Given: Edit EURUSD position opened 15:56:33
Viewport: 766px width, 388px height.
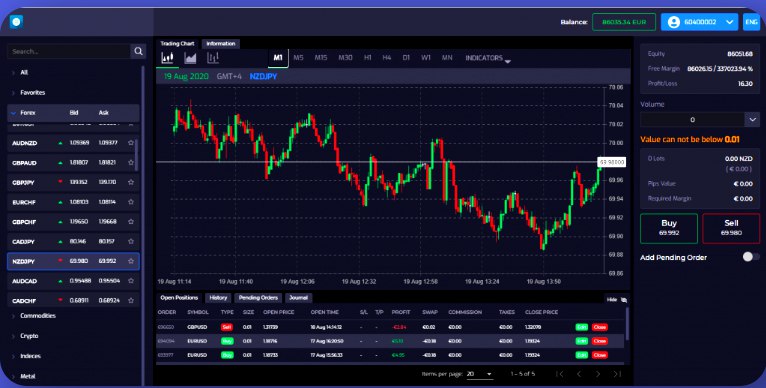Looking at the screenshot, I should (x=581, y=355).
